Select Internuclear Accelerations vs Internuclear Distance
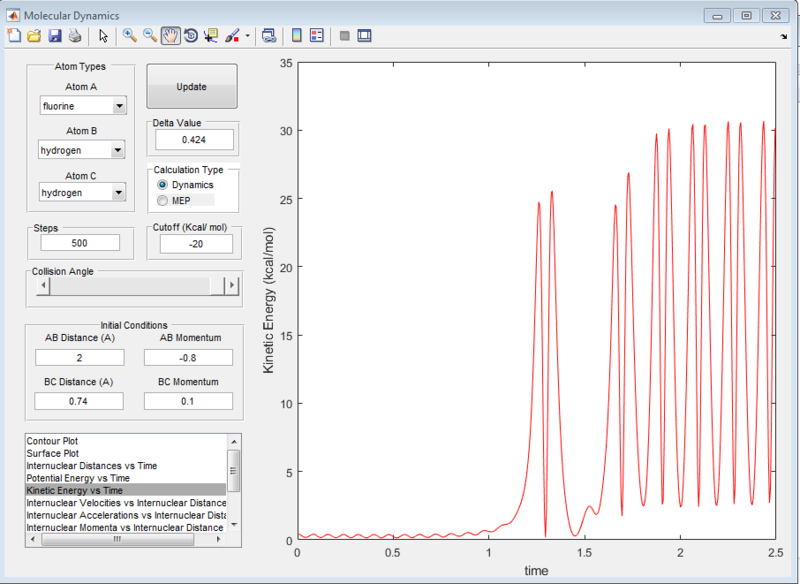 tap(126, 515)
